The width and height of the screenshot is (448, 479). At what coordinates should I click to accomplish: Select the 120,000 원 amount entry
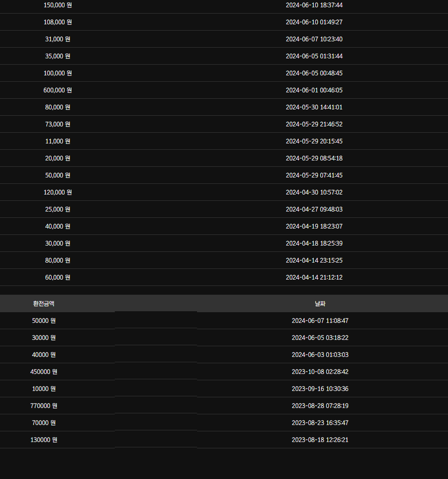(x=57, y=192)
